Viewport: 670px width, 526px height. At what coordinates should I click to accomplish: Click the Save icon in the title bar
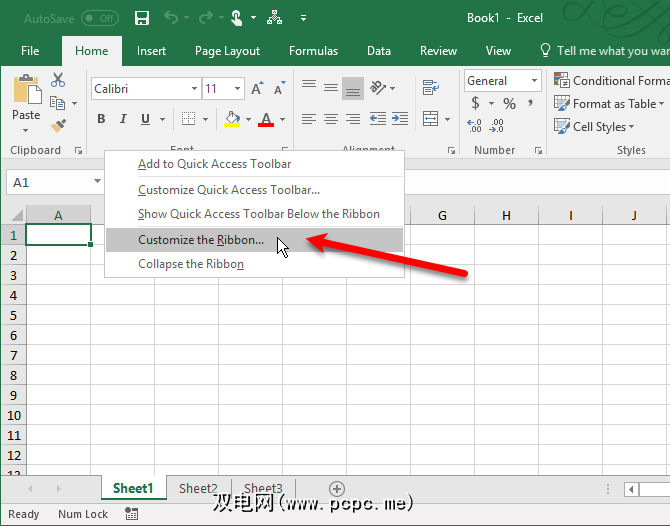(142, 18)
